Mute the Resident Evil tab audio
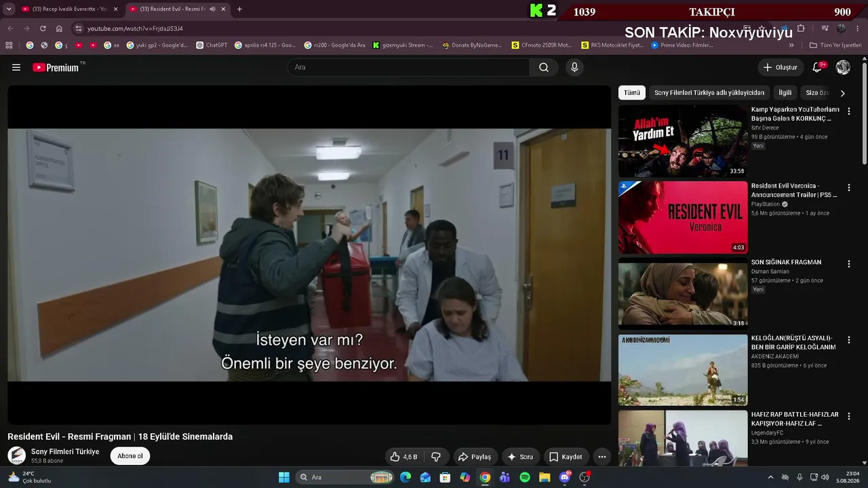The width and height of the screenshot is (868, 488). pyautogui.click(x=212, y=9)
